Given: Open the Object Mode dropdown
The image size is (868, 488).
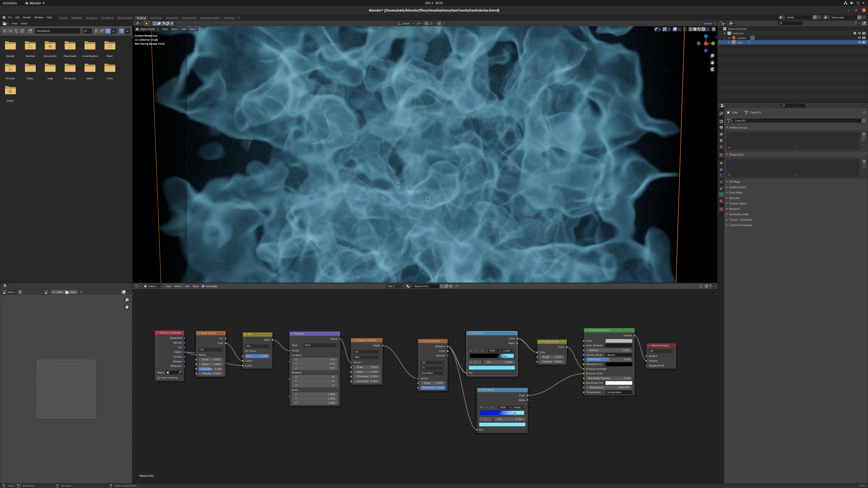Looking at the screenshot, I should [147, 29].
